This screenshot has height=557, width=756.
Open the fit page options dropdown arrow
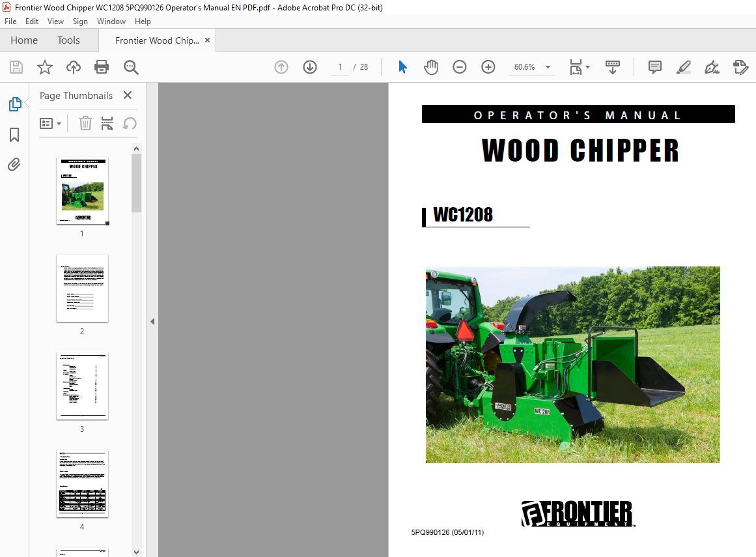tap(587, 67)
